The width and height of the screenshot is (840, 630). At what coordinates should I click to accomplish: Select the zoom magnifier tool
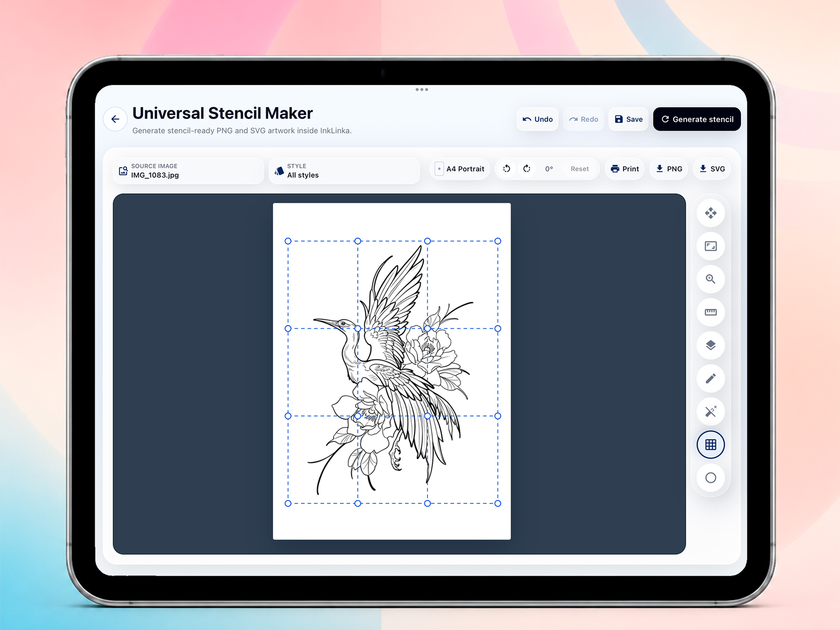711,279
